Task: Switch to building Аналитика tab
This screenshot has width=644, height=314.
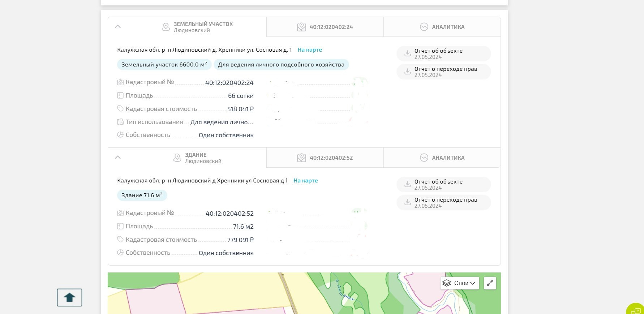Action: (x=442, y=158)
